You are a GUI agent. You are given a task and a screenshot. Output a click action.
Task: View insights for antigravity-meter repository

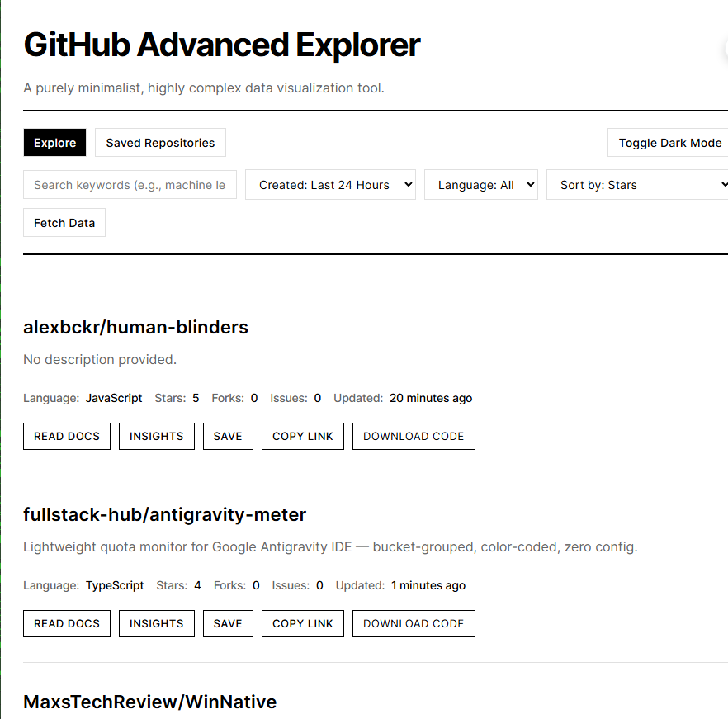[156, 623]
